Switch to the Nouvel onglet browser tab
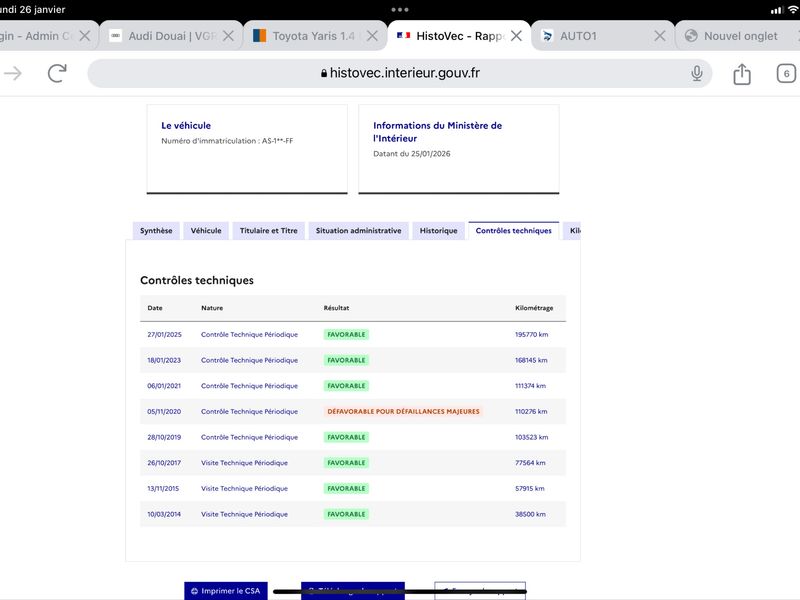Viewport: 800px width, 600px height. tap(740, 36)
